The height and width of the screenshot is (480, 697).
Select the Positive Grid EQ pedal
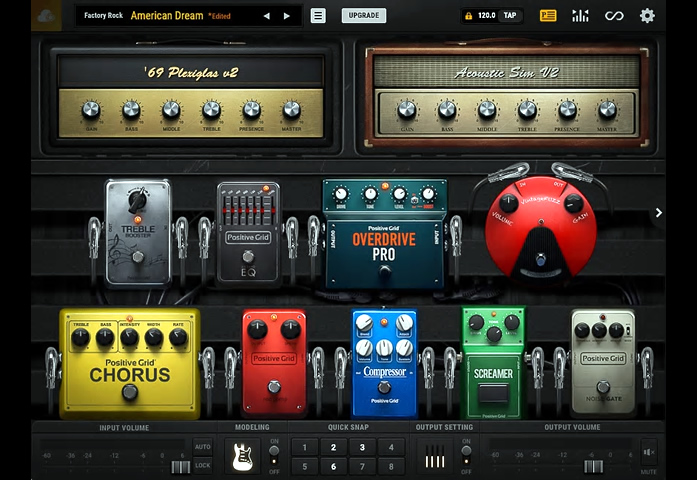(248, 233)
